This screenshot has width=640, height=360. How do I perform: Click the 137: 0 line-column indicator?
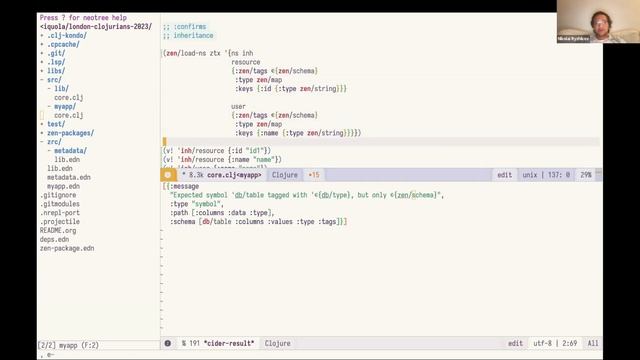click(559, 175)
